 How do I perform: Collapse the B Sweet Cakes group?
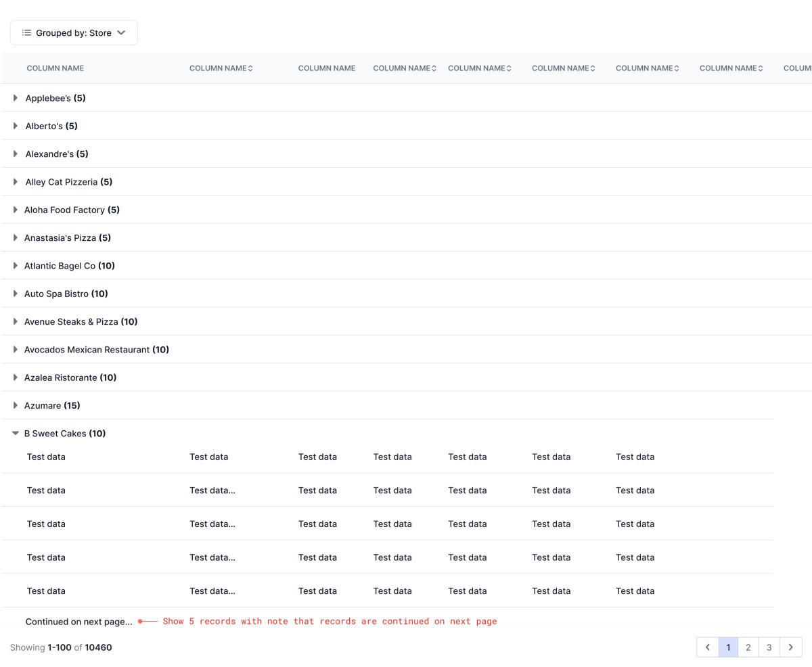(15, 434)
